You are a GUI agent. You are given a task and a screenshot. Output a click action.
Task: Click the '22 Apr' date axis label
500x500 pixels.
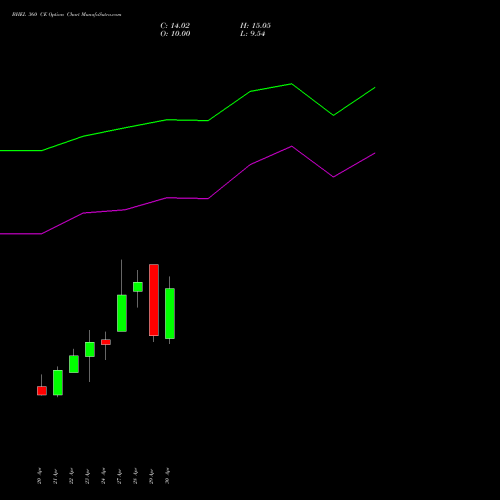[71, 476]
